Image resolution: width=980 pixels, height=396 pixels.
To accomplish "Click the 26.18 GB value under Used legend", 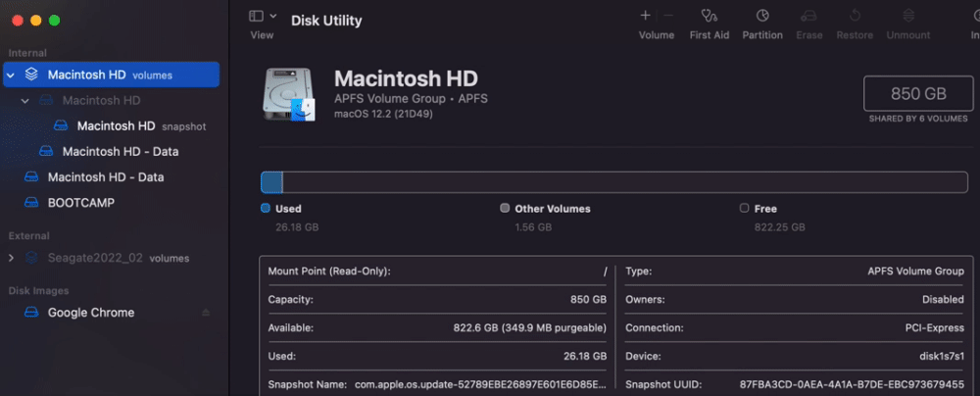I will click(x=297, y=227).
